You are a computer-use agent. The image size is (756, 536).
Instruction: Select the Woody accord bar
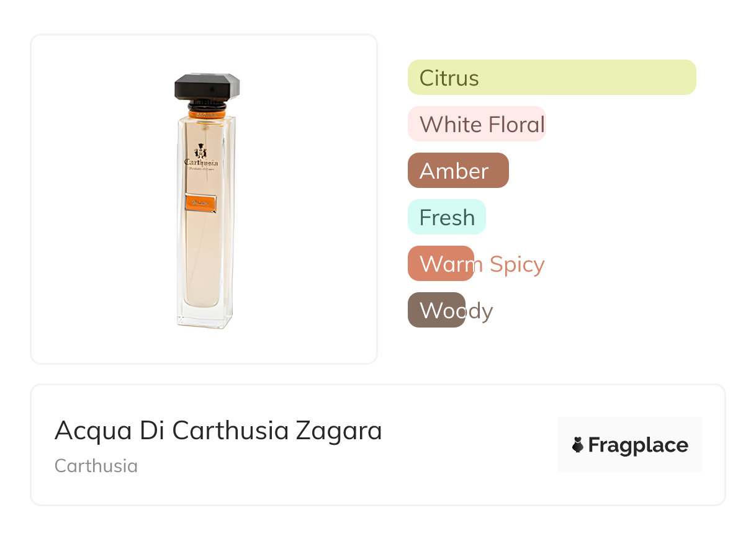(x=436, y=310)
